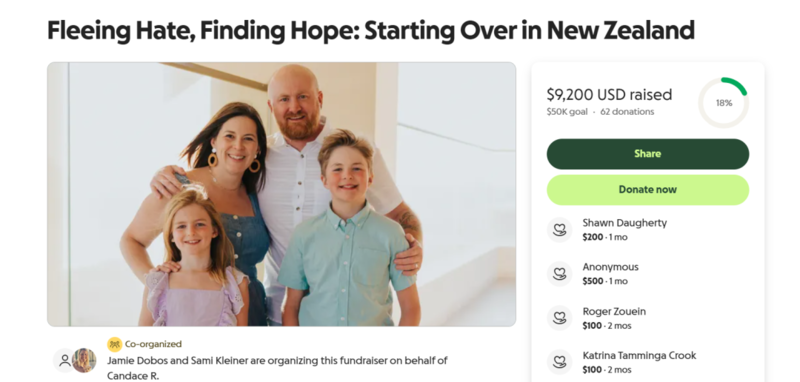Click the Donate now button
This screenshot has width=800, height=382.
click(647, 190)
